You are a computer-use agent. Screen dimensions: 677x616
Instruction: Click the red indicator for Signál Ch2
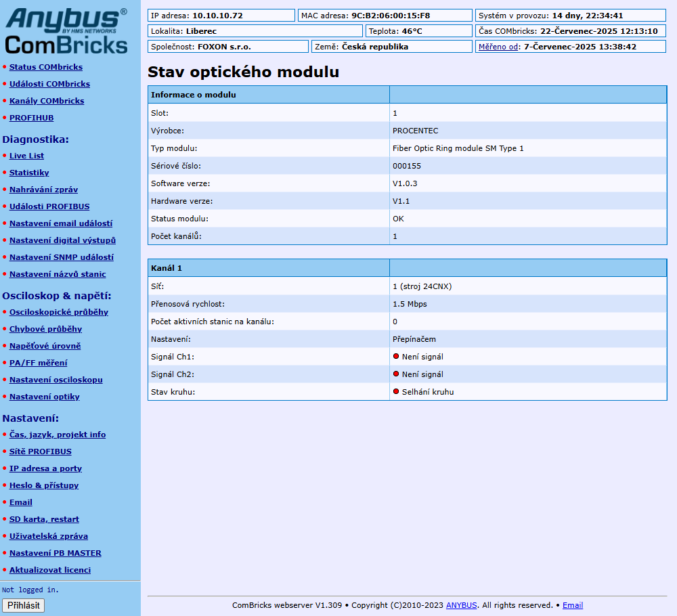[396, 374]
